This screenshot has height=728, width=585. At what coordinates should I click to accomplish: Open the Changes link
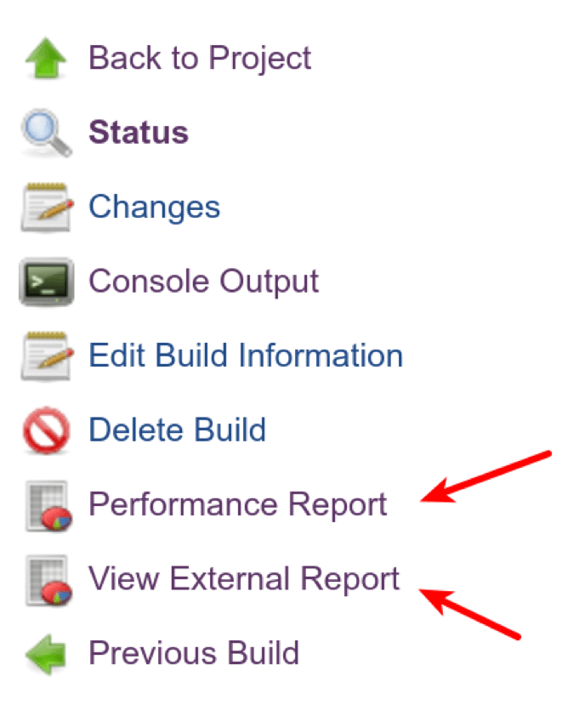154,207
